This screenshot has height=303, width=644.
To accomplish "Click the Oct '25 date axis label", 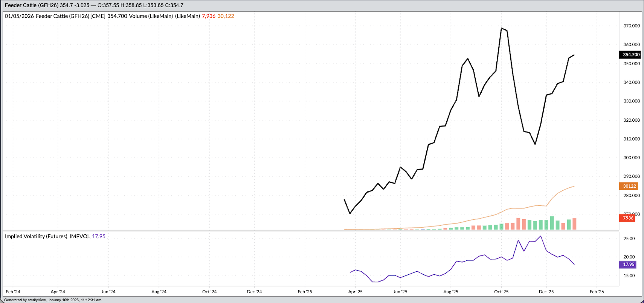I will pyautogui.click(x=501, y=292).
